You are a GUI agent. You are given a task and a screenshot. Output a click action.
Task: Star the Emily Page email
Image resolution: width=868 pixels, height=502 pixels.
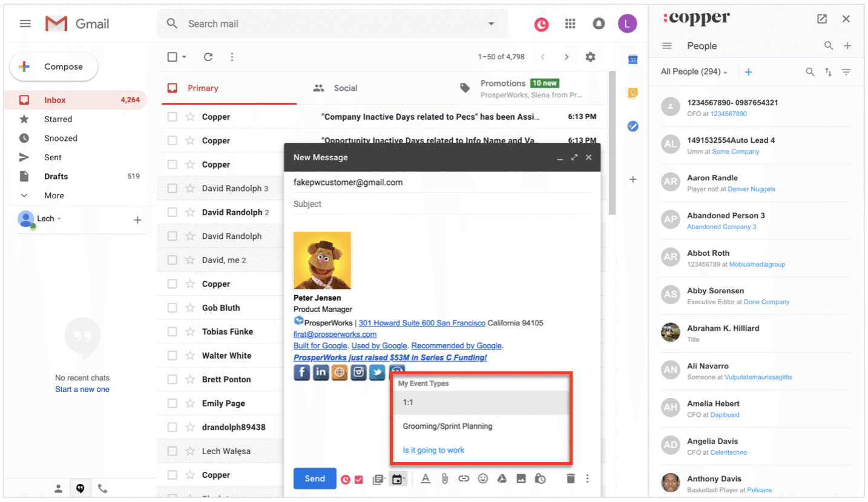pyautogui.click(x=190, y=403)
